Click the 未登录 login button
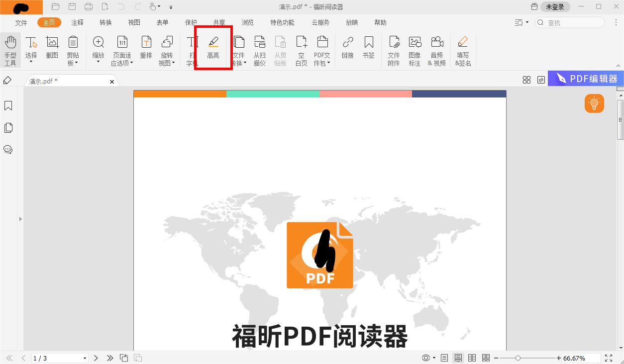This screenshot has width=624, height=364. [x=554, y=6]
